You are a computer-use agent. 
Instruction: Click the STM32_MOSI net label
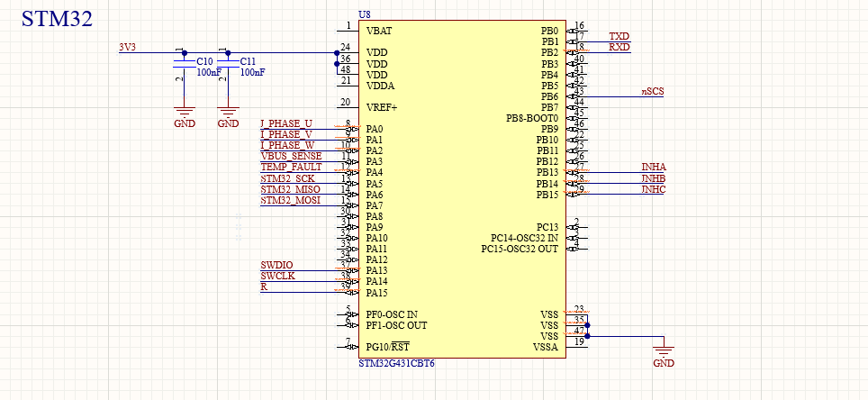(290, 201)
